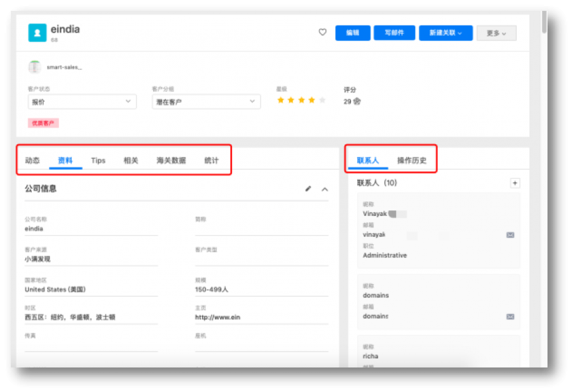
Task: Click the 编辑 button
Action: (353, 33)
